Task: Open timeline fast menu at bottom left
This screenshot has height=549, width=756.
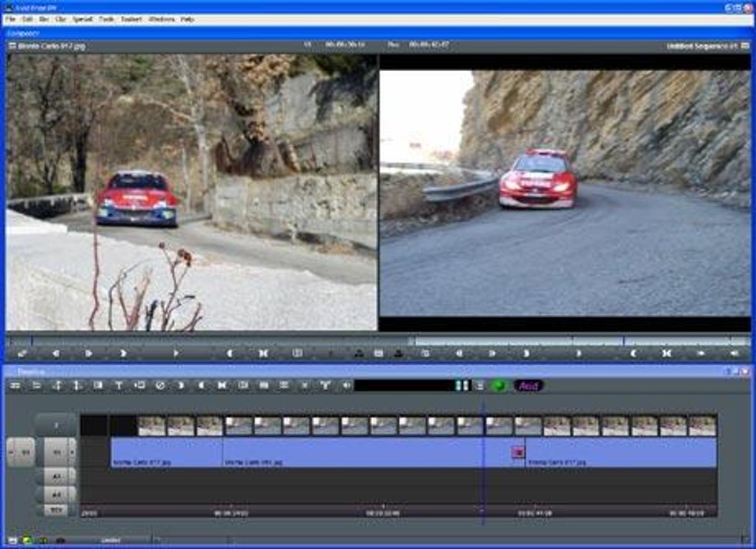Action: [13, 540]
